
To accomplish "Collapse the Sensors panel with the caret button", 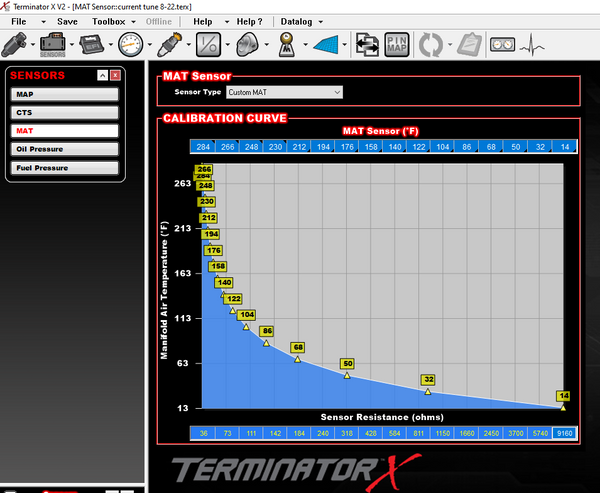I will pos(102,76).
